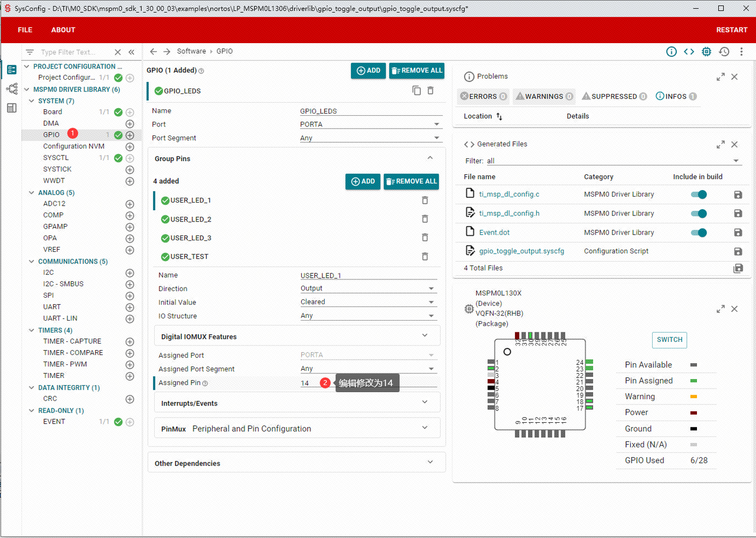
Task: Open Initial Value dropdown showing Cleared
Action: click(x=369, y=302)
